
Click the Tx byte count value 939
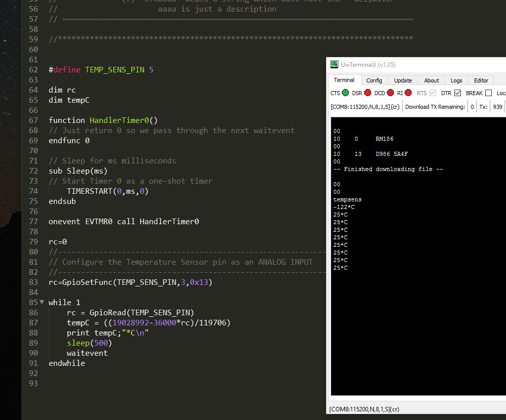(x=497, y=107)
